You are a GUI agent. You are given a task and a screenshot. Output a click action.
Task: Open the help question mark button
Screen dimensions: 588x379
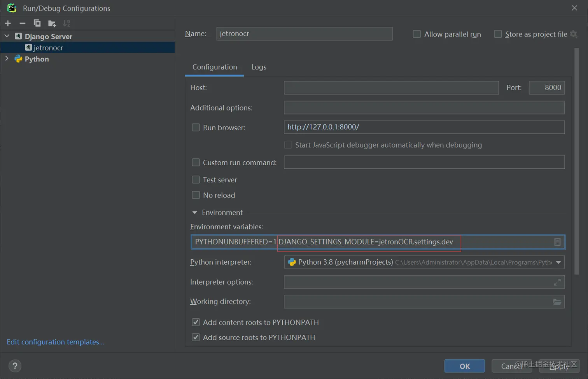15,366
